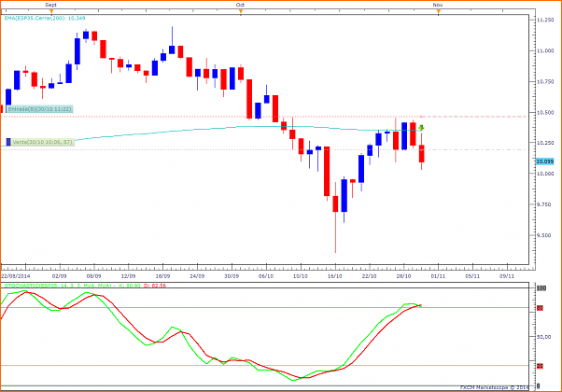Click the 28/10 date axis label

403,276
